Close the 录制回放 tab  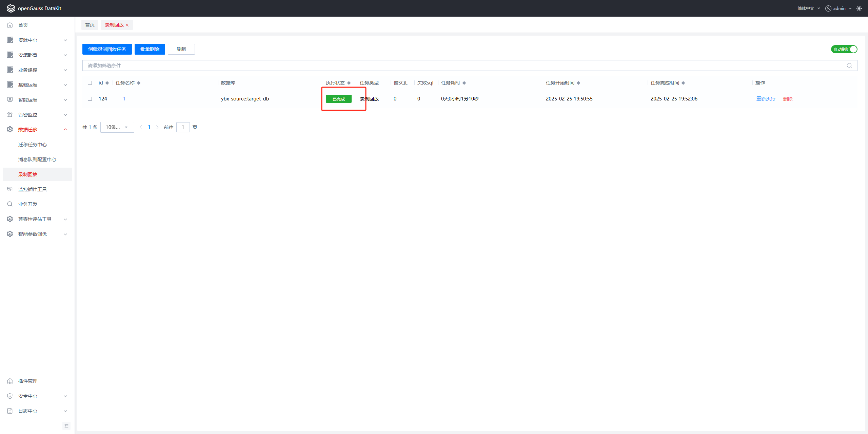(127, 25)
